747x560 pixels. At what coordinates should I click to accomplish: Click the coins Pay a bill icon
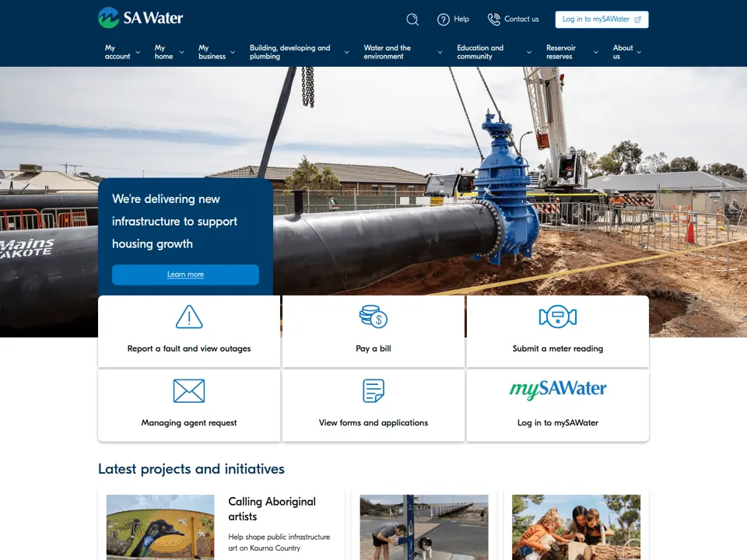point(373,317)
